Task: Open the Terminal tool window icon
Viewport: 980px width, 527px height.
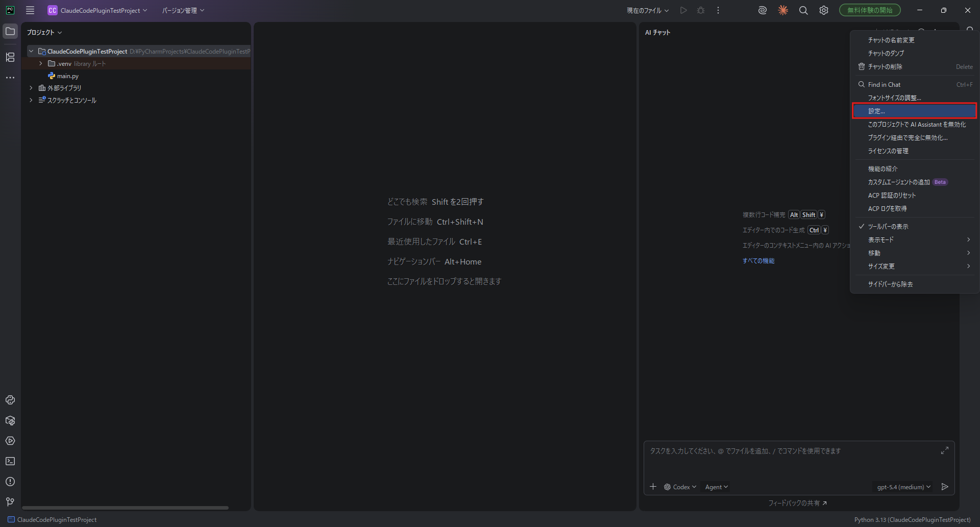Action: pos(10,461)
